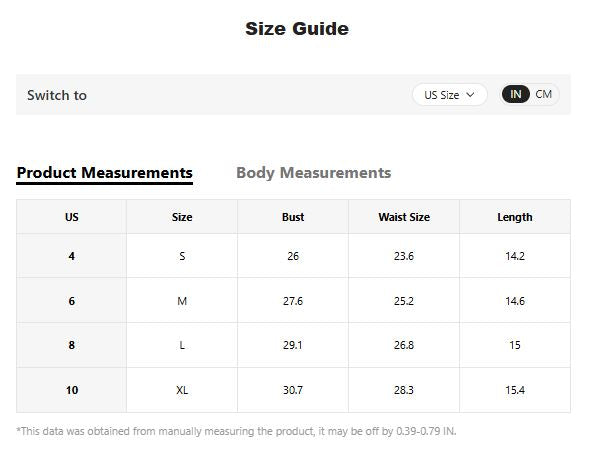Screen dimensions: 599x449
Task: Open the Body Measurements tab
Action: point(314,173)
